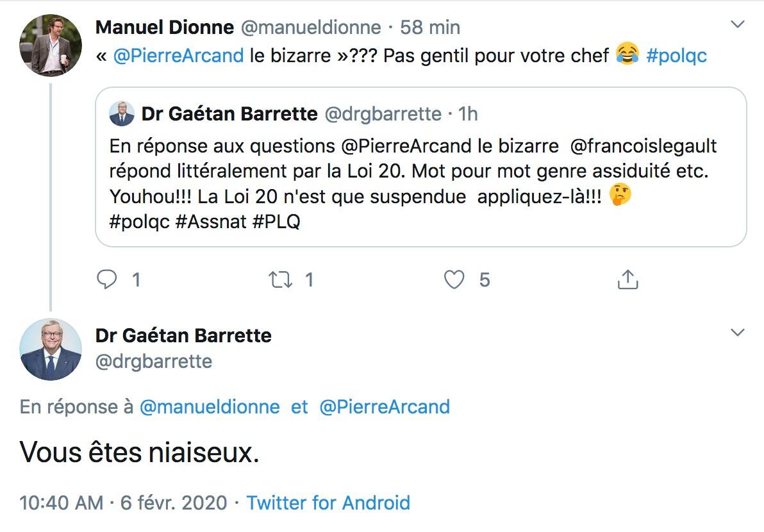Open Manuel Dionne's profile picture
Image resolution: width=764 pixels, height=532 pixels.
[51, 46]
